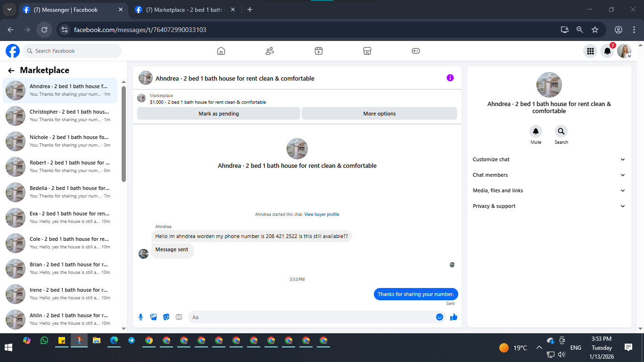This screenshot has width=644, height=362.
Task: Click More options button
Action: (x=380, y=114)
